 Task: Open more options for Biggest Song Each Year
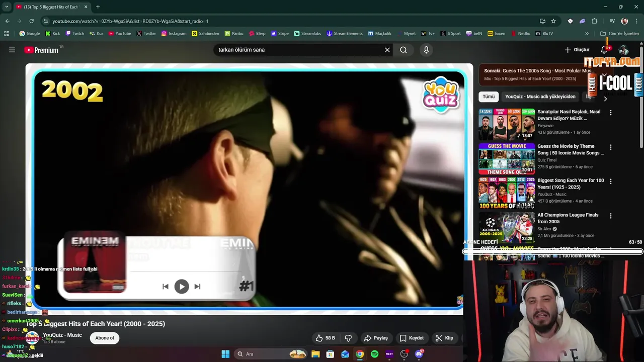(x=611, y=182)
